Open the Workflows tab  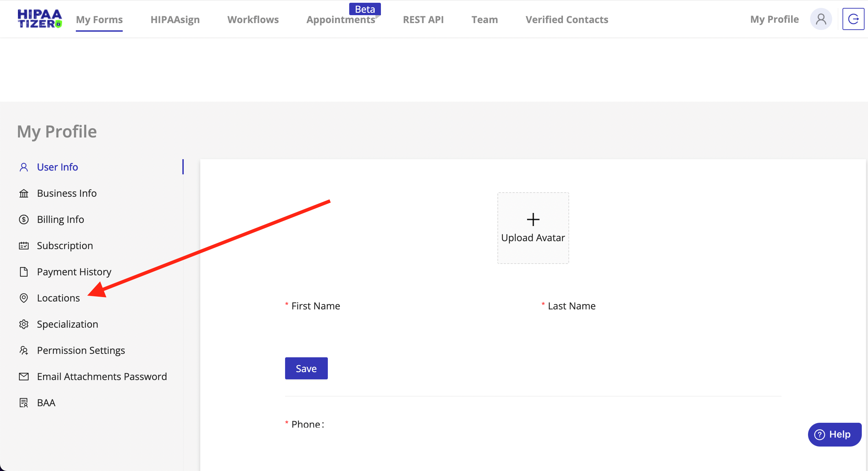pyautogui.click(x=253, y=20)
